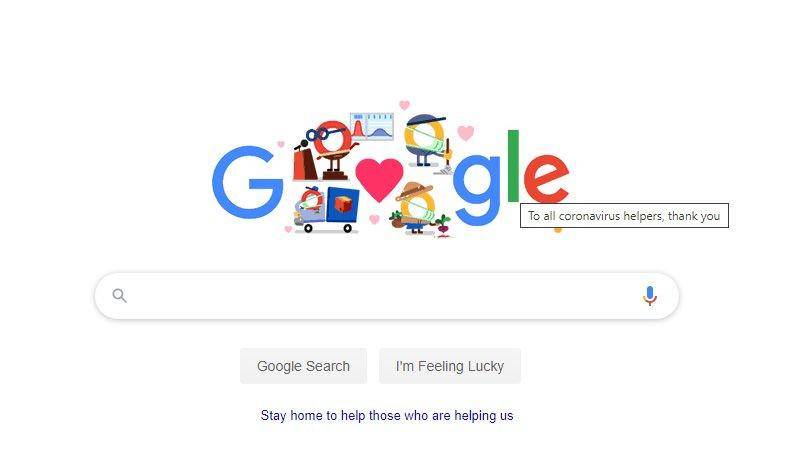Click the big red heart in the doodle
The height and width of the screenshot is (450, 800).
379,179
